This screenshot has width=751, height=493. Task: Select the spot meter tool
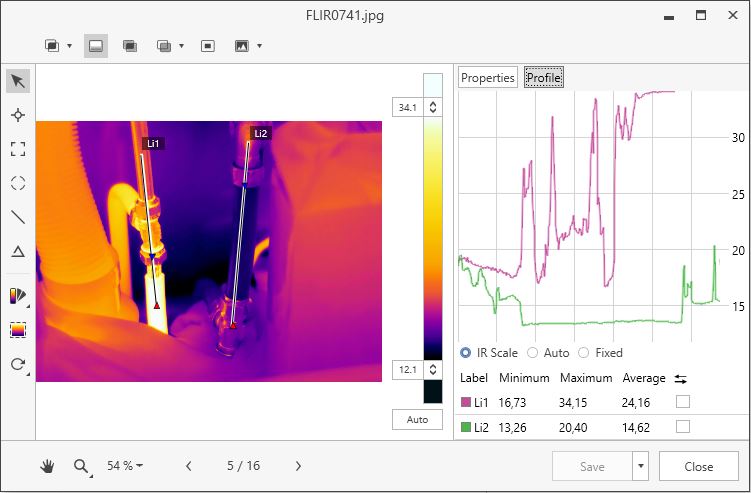(17, 115)
